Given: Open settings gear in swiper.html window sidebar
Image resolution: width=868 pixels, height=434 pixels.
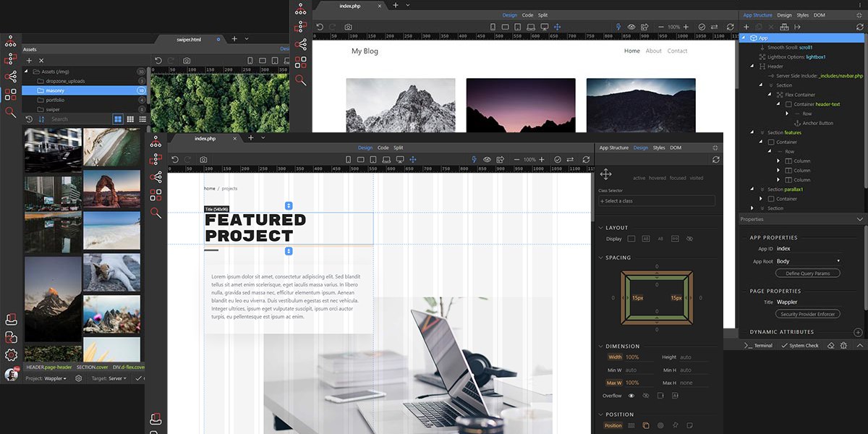Looking at the screenshot, I should [11, 355].
